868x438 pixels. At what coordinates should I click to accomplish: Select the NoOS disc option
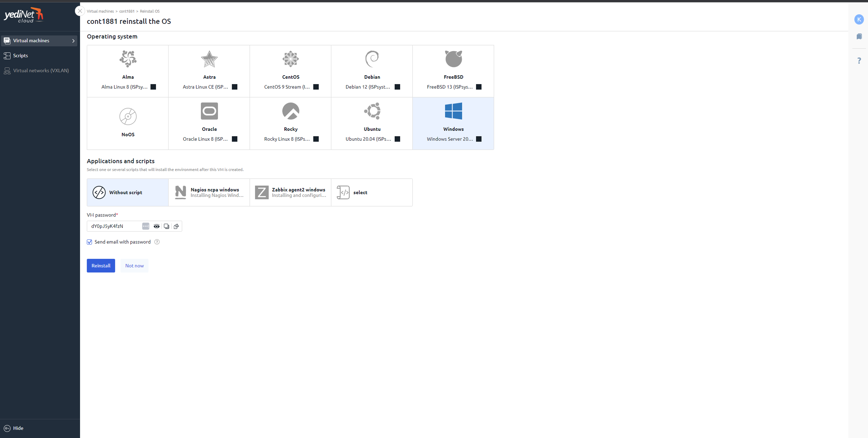128,123
